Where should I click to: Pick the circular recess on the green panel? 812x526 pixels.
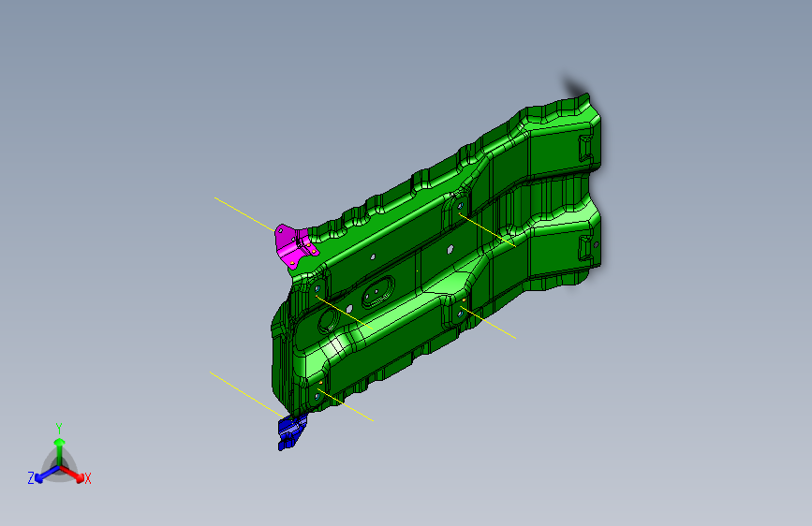[x=329, y=320]
